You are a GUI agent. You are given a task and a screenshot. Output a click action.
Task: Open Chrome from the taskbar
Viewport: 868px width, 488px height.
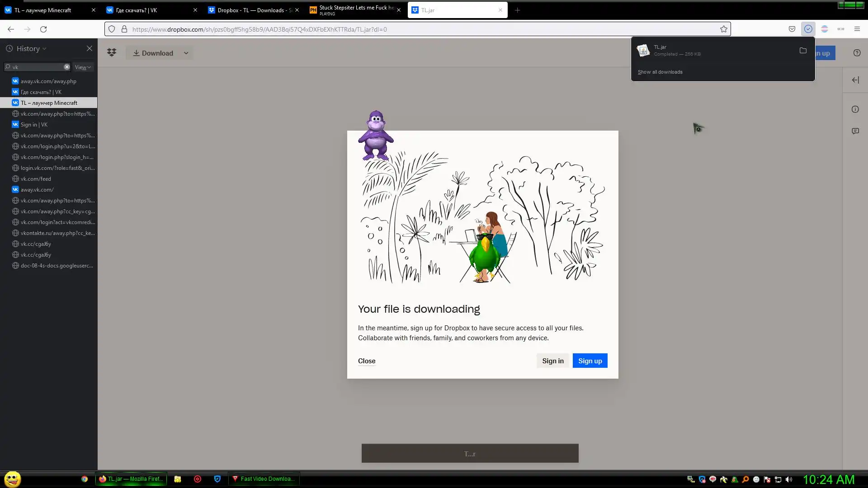pyautogui.click(x=85, y=479)
